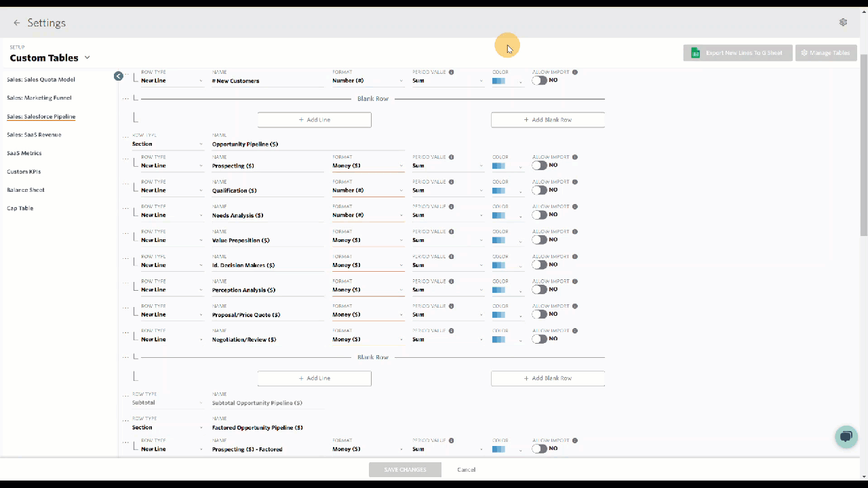Open Format dropdown for Qualification ($) row
The width and height of the screenshot is (868, 488).
pos(368,190)
